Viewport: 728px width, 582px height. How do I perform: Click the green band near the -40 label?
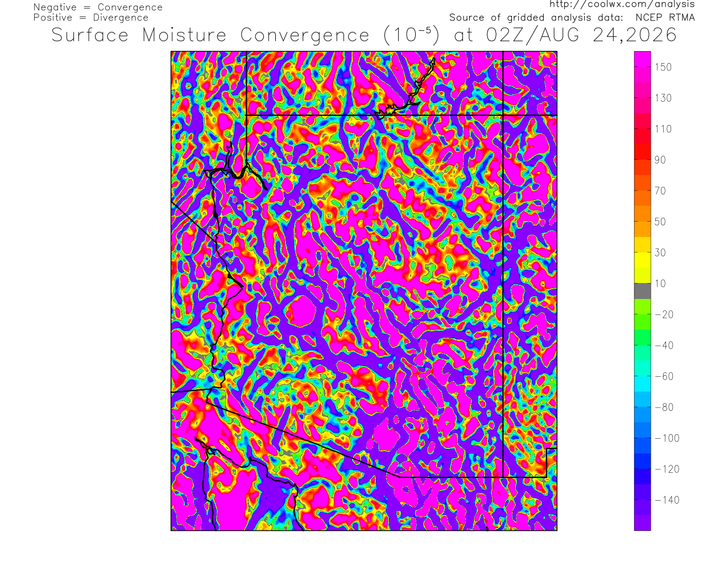point(643,338)
